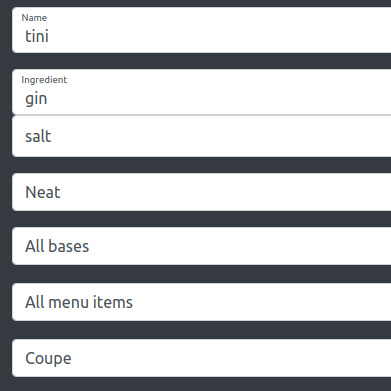Place cursor in the word gin

36,99
